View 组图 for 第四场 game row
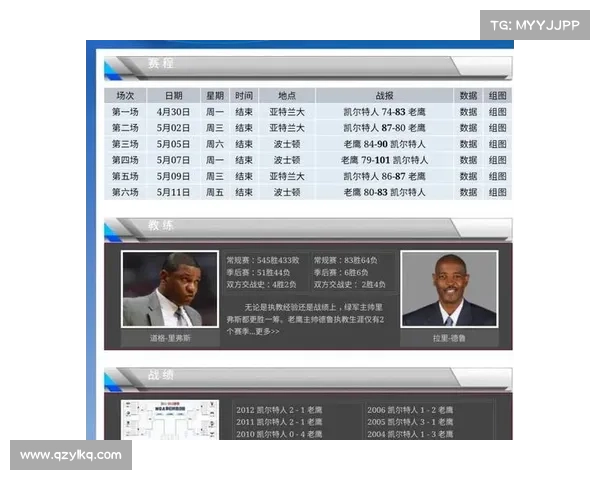Image resolution: width=600 pixels, height=480 pixels. click(x=497, y=160)
